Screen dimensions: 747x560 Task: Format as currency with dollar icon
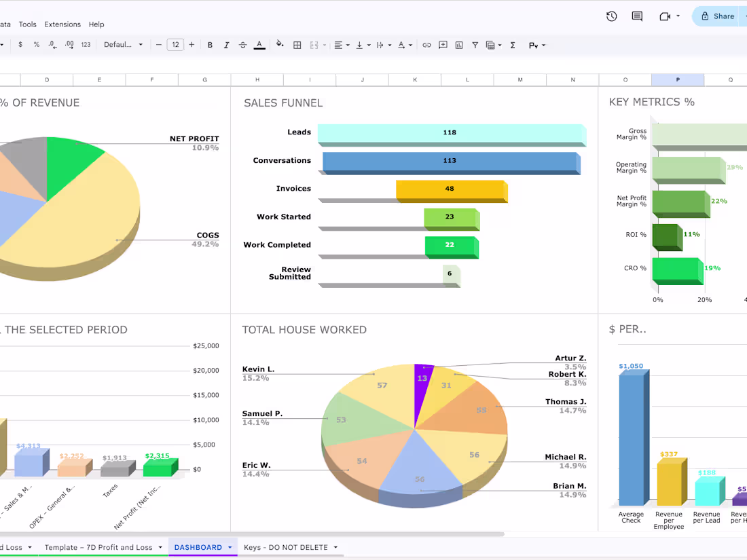[x=20, y=45]
